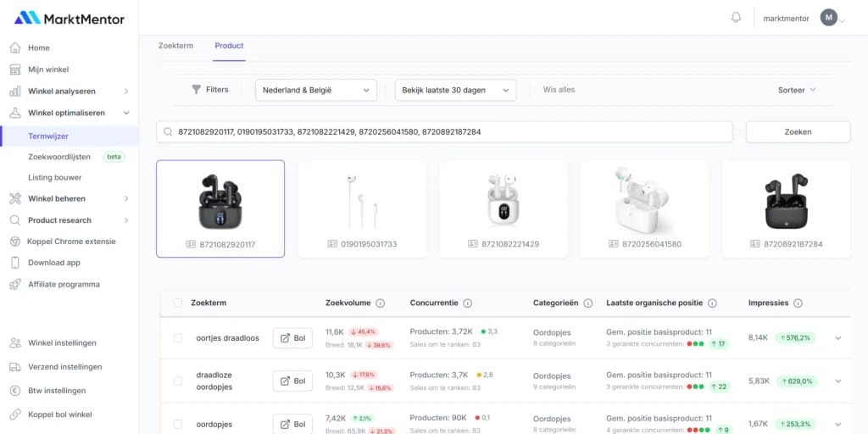Click the Wis alles link
Image resolution: width=868 pixels, height=434 pixels.
(x=559, y=90)
